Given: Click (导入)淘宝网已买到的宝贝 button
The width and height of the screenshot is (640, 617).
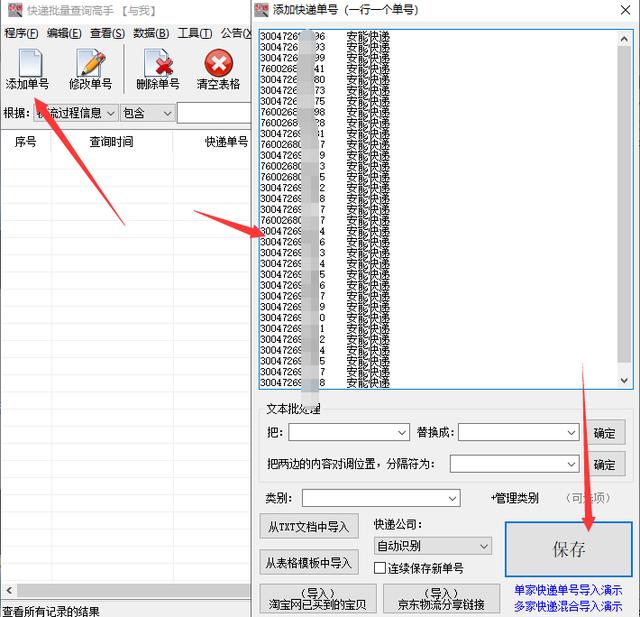Looking at the screenshot, I should [x=318, y=599].
